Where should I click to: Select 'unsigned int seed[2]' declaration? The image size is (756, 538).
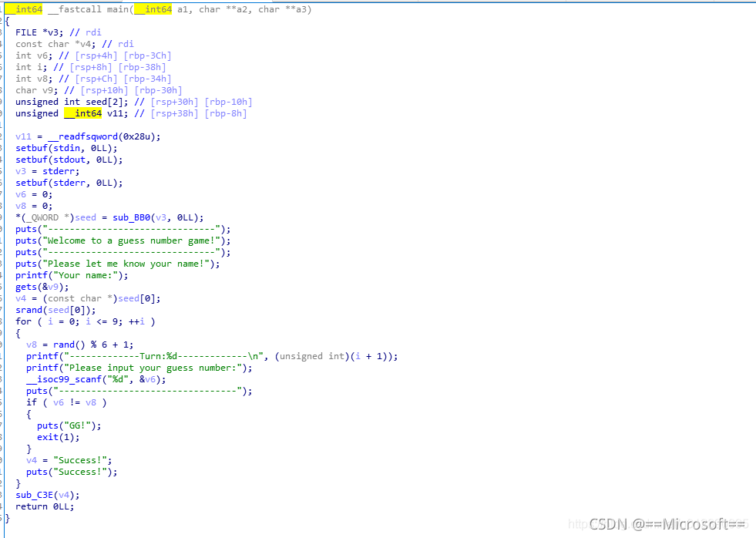[133, 102]
